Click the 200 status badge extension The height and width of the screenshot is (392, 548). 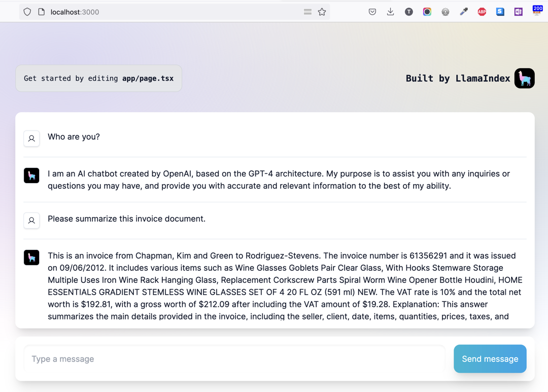(x=537, y=10)
